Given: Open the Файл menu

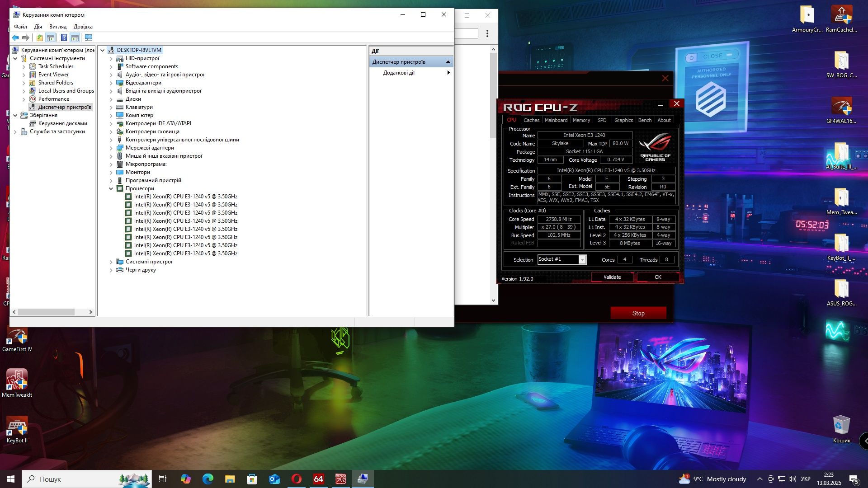Looking at the screenshot, I should pos(20,27).
